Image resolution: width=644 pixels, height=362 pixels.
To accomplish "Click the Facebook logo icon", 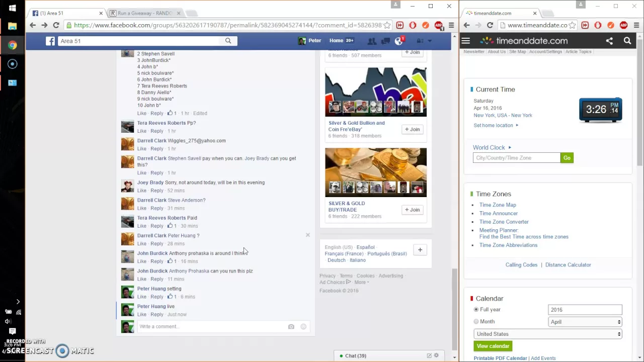I will pos(50,41).
